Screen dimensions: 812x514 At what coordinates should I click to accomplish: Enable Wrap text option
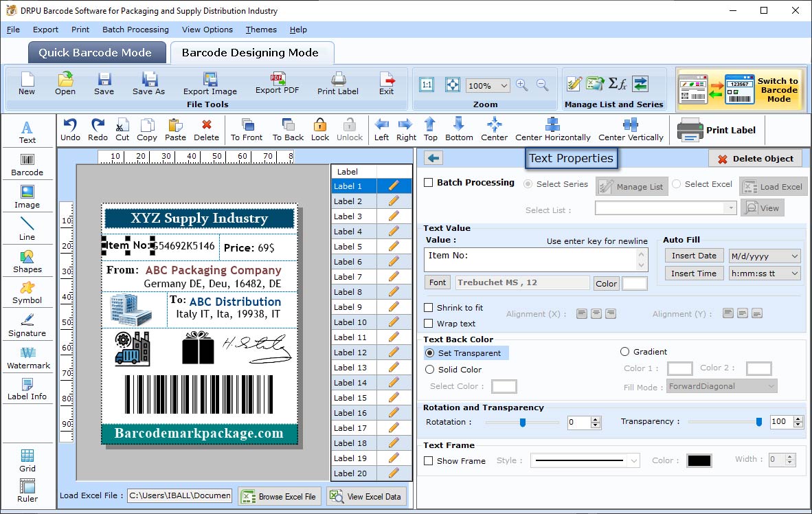tap(428, 324)
